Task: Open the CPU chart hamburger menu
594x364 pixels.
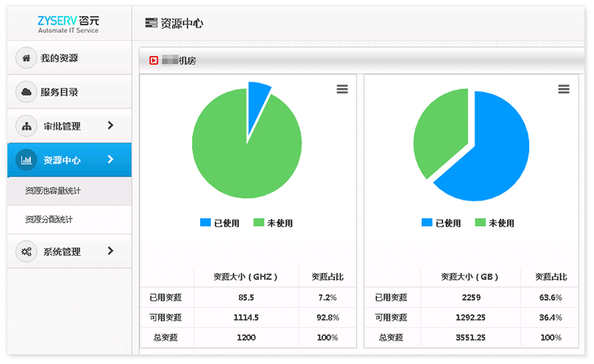Action: [x=342, y=89]
